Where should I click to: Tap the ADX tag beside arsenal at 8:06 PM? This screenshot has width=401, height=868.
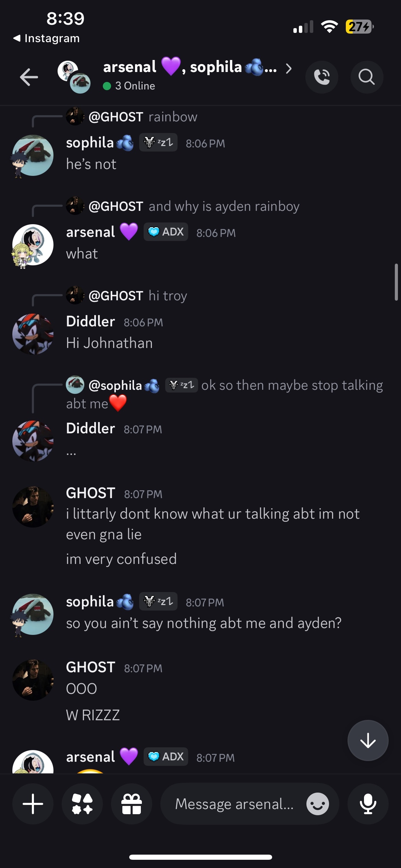[x=166, y=232]
